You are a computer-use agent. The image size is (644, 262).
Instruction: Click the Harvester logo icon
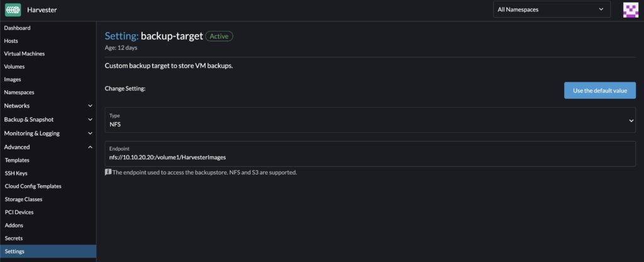[13, 10]
